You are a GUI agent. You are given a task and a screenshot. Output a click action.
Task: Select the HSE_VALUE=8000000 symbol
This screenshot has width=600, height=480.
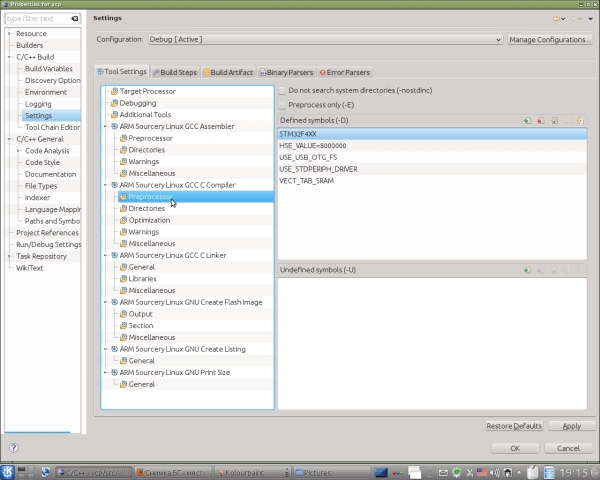tap(432, 146)
